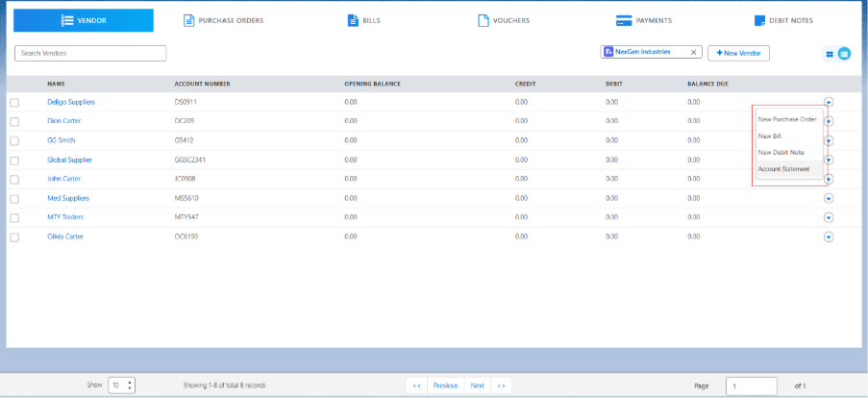Click the Debit Notes tab icon
This screenshot has height=398, width=868.
coord(760,20)
